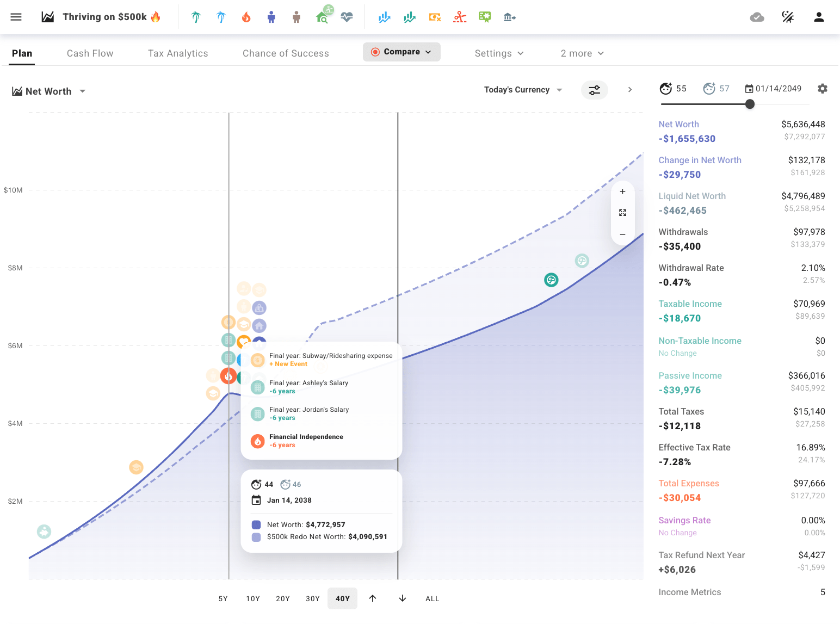Open chart filter sliders button
840x624 pixels.
point(595,90)
